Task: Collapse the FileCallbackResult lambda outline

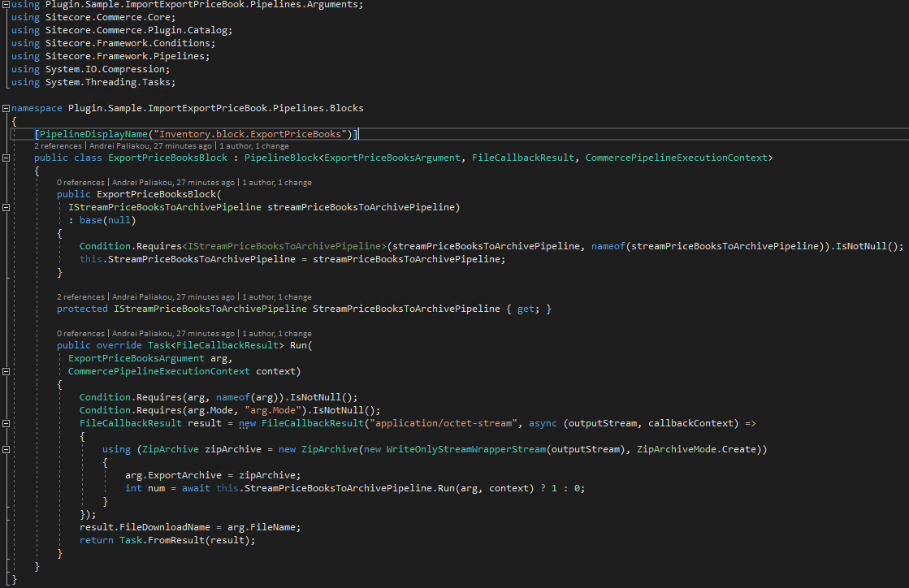Action: tap(6, 423)
